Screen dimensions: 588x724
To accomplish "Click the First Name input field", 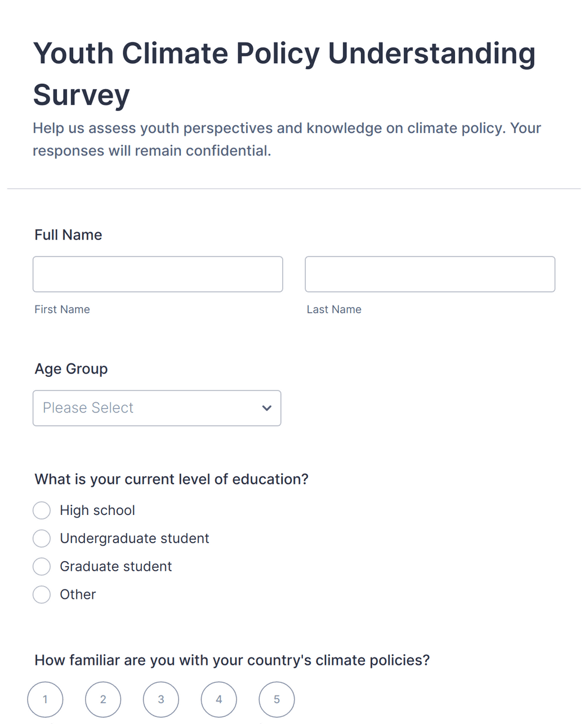I will [x=158, y=274].
